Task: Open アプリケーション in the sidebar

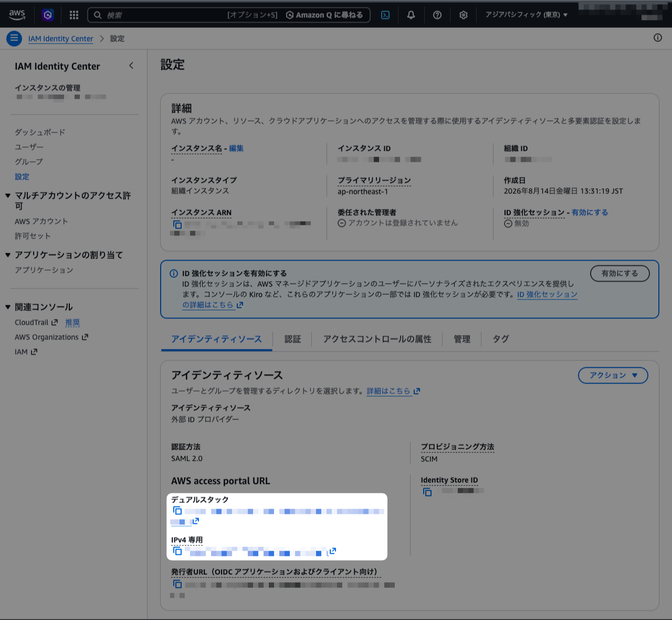Action: (x=44, y=270)
